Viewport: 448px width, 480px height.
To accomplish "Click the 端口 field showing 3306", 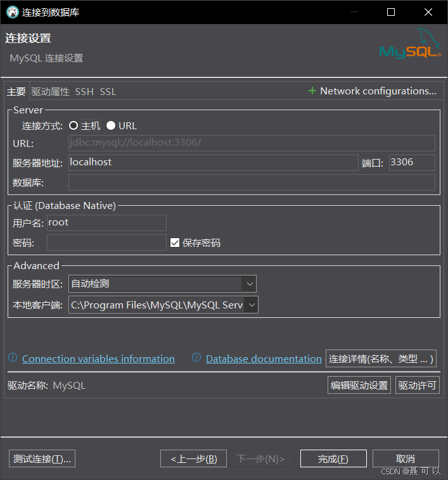I will 412,163.
